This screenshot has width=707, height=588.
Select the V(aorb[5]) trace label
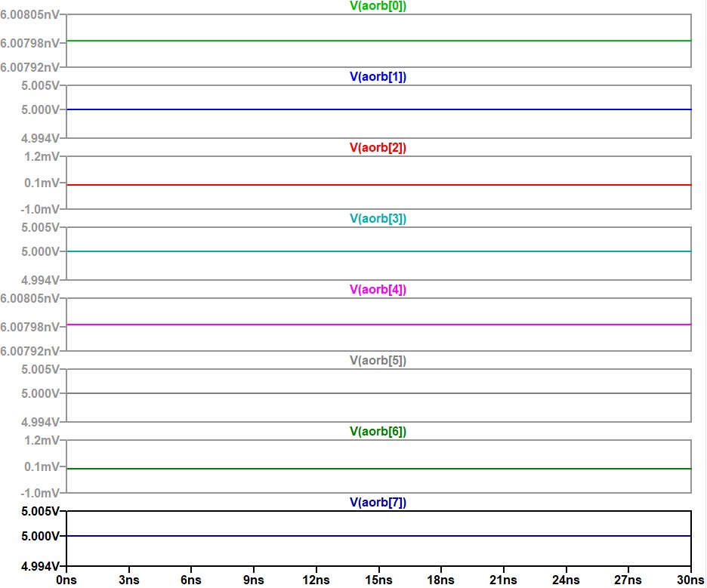click(378, 361)
